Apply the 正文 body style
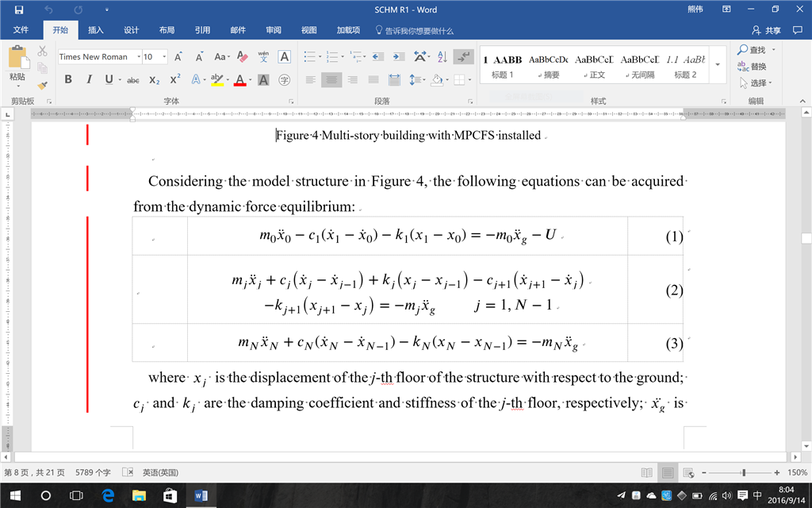The height and width of the screenshot is (508, 812). tap(594, 64)
